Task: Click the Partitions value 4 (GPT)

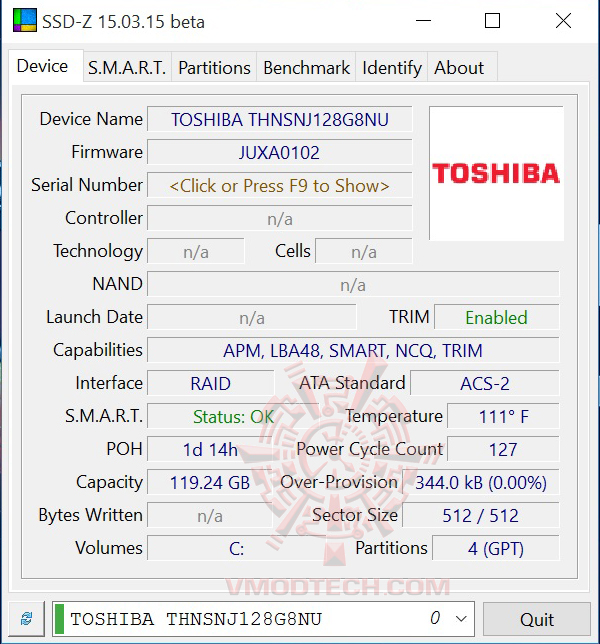Action: coord(496,549)
